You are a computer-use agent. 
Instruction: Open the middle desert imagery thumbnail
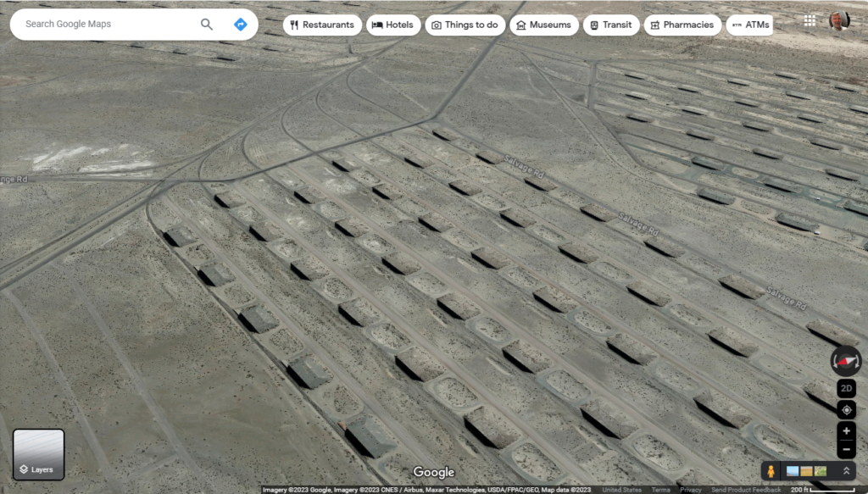807,471
